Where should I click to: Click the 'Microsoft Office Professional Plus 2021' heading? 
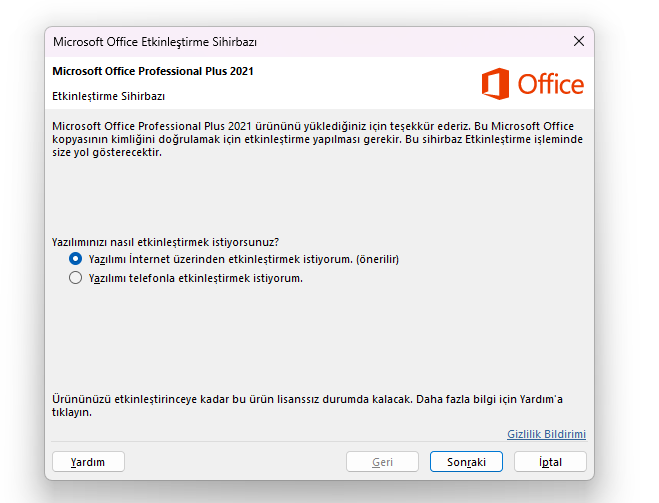point(153,71)
